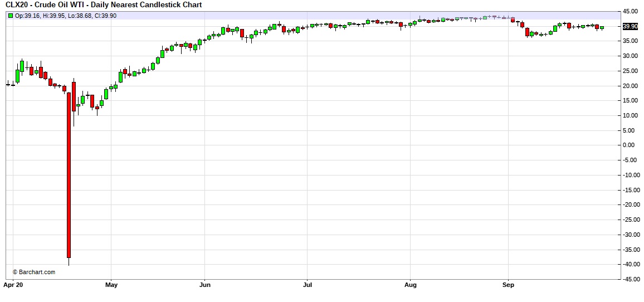Image resolution: width=644 pixels, height=302 pixels.
Task: Click the Jun label on the date axis
Action: (x=204, y=284)
